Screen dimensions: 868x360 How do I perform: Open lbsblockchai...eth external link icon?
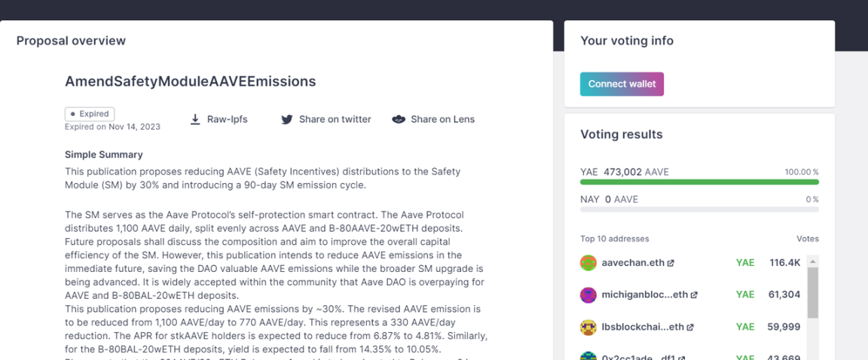point(690,328)
